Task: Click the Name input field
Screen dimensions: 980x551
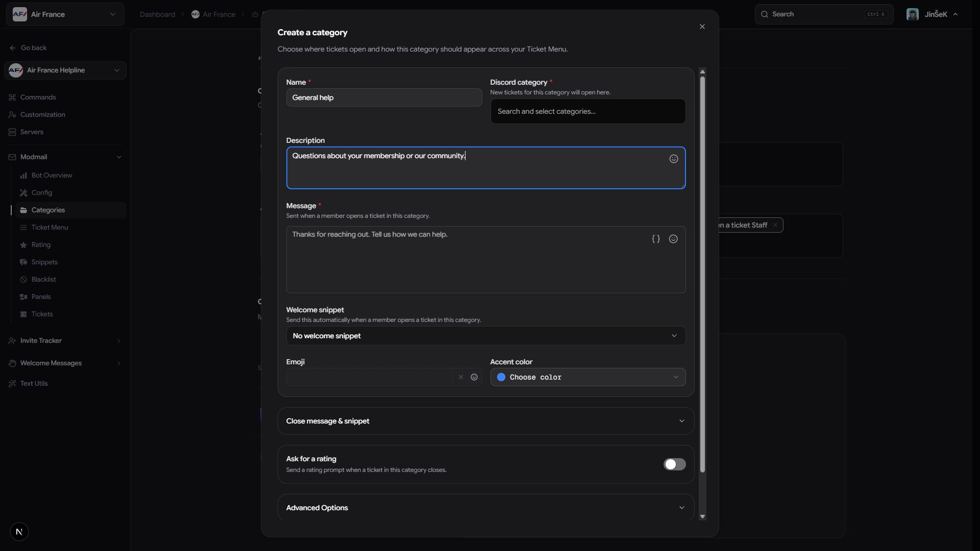Action: (384, 97)
